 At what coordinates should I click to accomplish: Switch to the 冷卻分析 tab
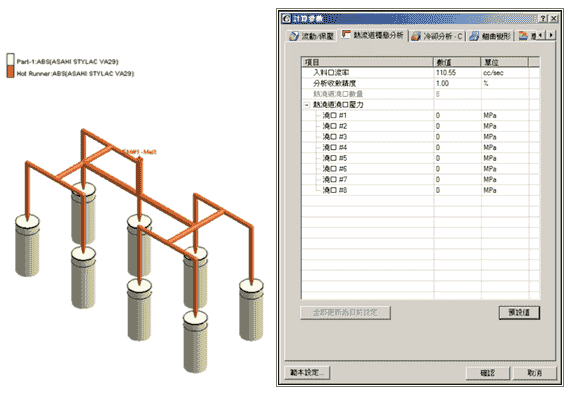pyautogui.click(x=437, y=36)
